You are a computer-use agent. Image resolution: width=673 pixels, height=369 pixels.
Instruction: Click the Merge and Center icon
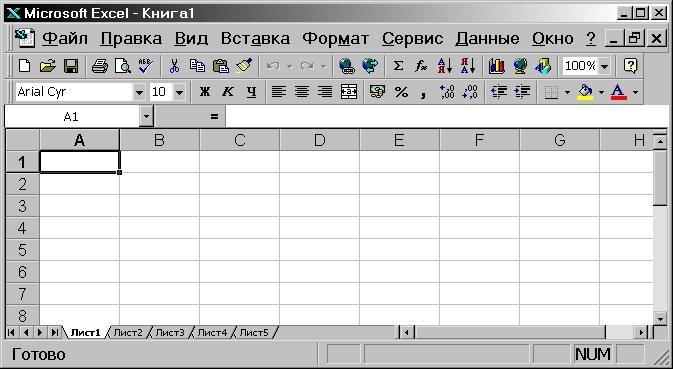point(349,91)
